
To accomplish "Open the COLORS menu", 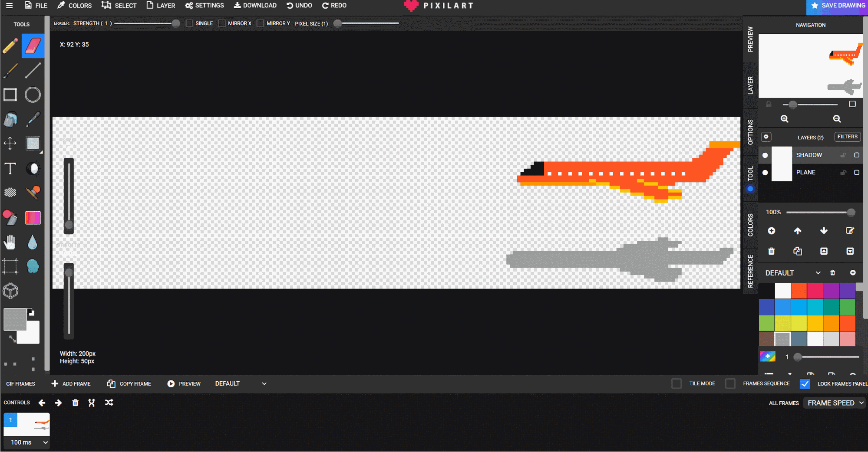I will point(74,6).
